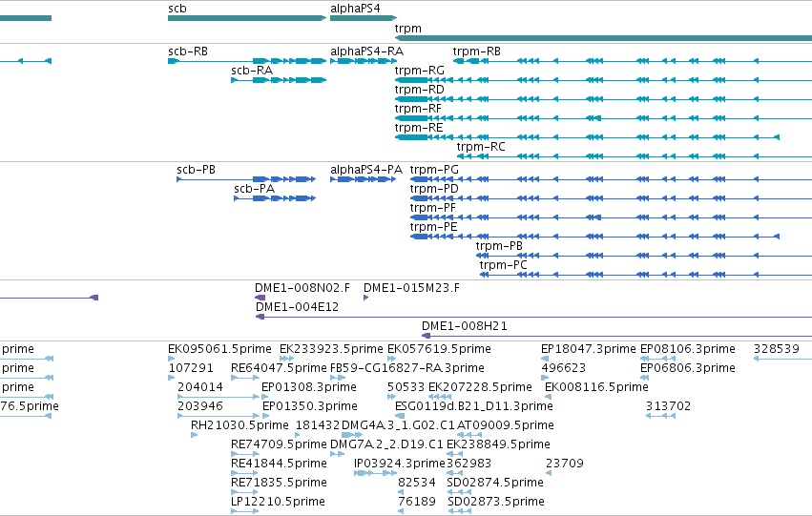Select the DME1-004E12 clone label
Screen dimensions: 812x516
click(x=298, y=307)
